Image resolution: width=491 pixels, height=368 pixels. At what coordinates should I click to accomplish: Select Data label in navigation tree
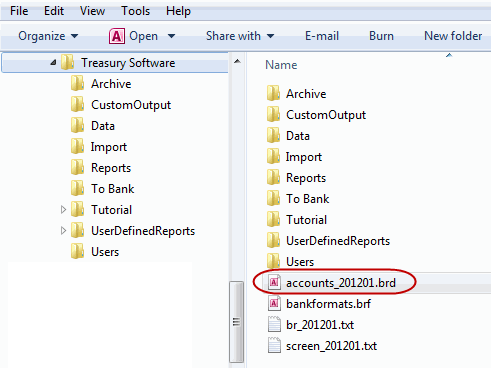pyautogui.click(x=103, y=126)
